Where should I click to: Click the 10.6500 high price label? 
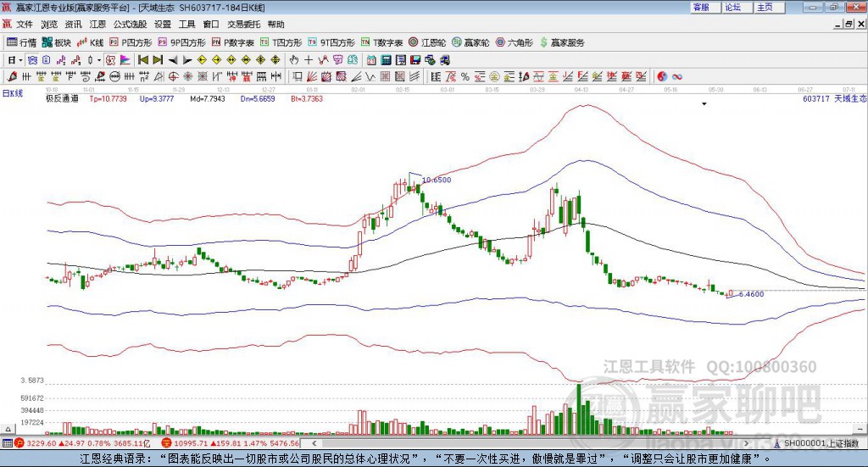[x=437, y=180]
